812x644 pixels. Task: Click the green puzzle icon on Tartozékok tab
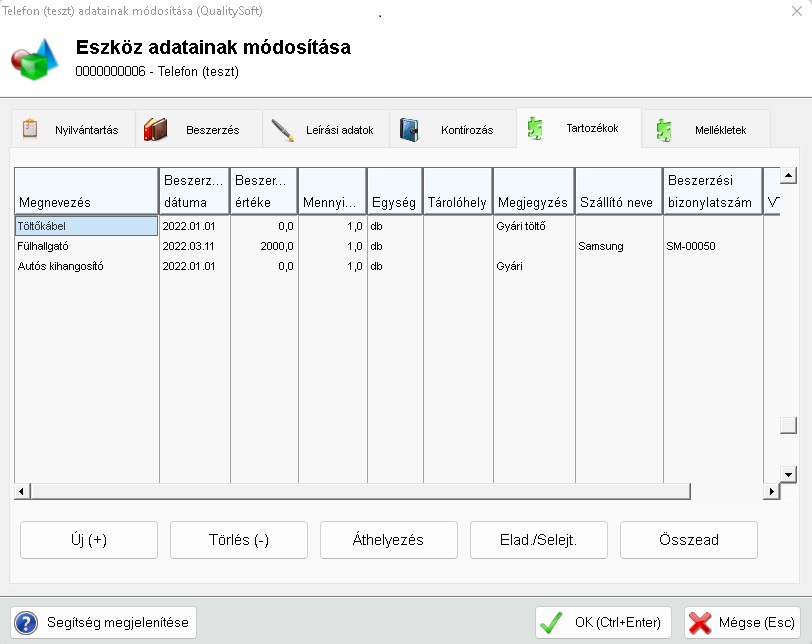pos(536,128)
